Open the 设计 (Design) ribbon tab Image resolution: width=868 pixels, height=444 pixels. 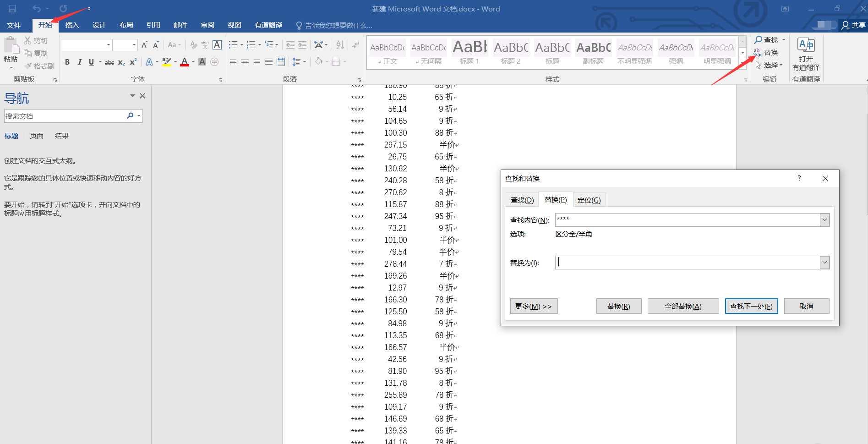tap(99, 25)
